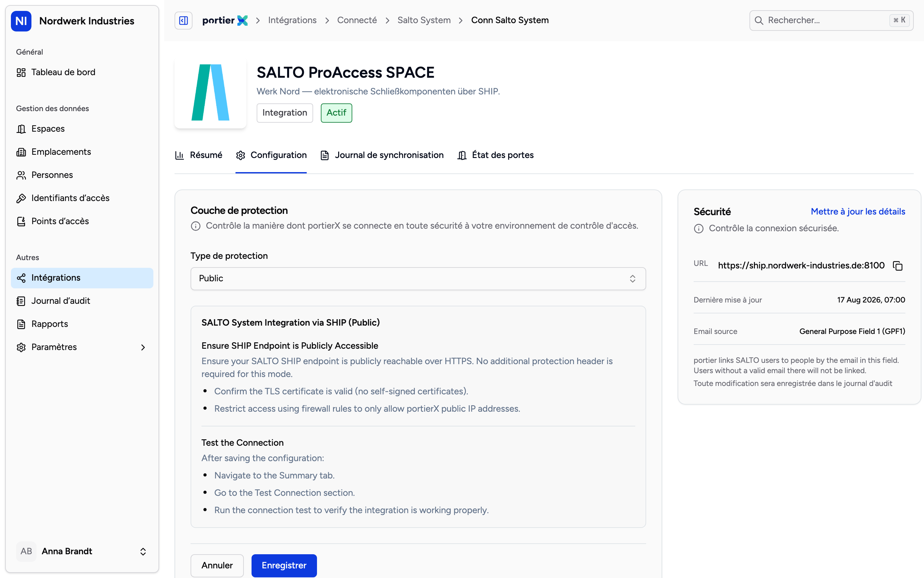This screenshot has height=578, width=924.
Task: Click the Configuration gear tab icon
Action: [x=240, y=155]
